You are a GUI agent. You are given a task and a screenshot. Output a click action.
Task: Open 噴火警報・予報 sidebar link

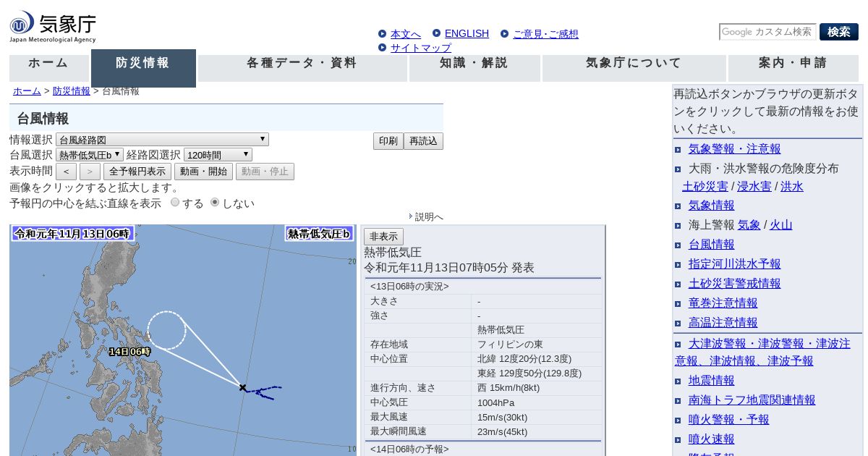click(x=728, y=420)
